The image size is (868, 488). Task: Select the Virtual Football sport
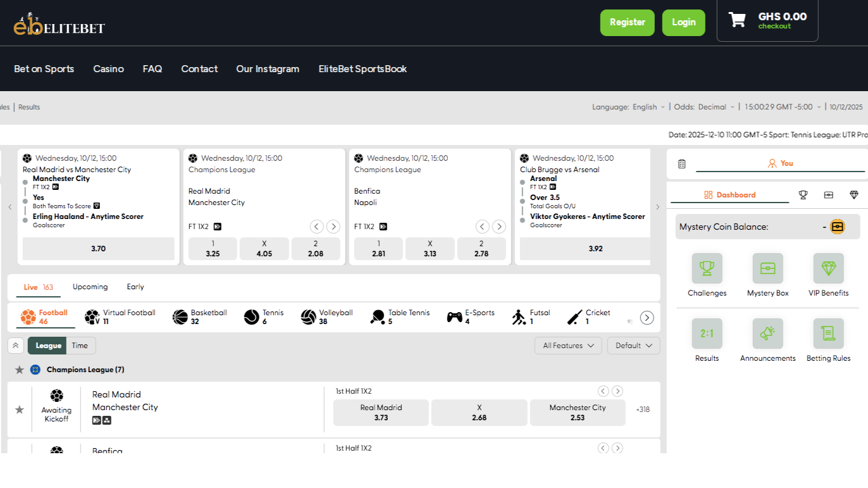(120, 317)
